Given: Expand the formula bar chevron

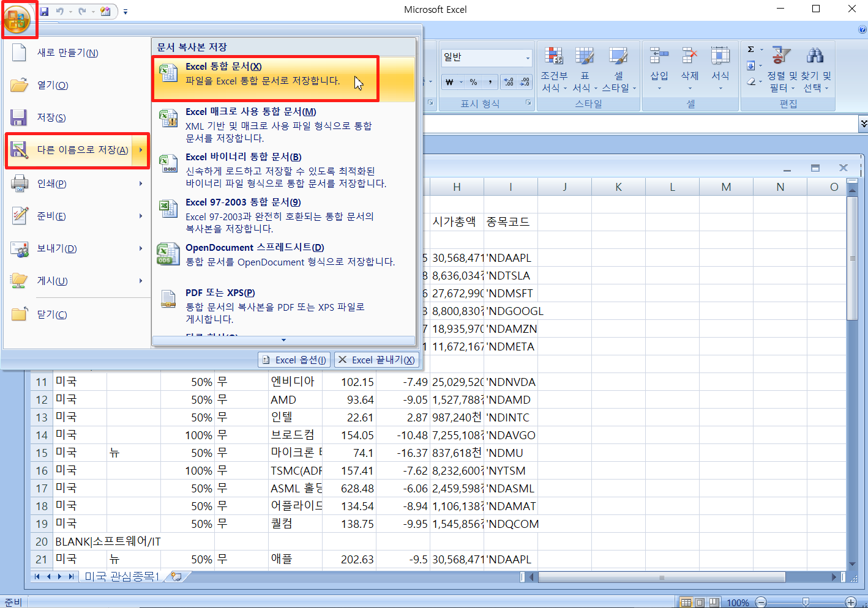Looking at the screenshot, I should (x=863, y=124).
